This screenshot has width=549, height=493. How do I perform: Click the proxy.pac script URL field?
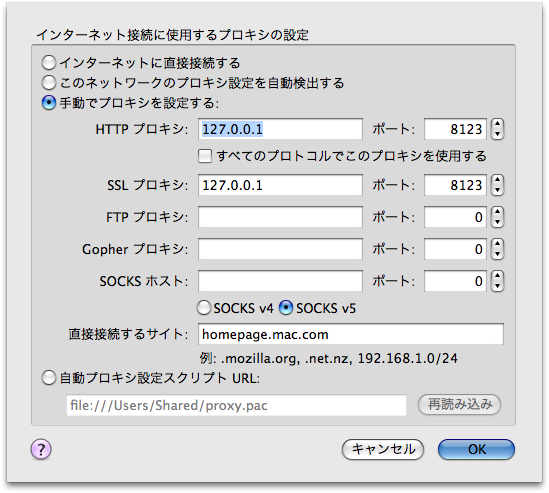236,405
